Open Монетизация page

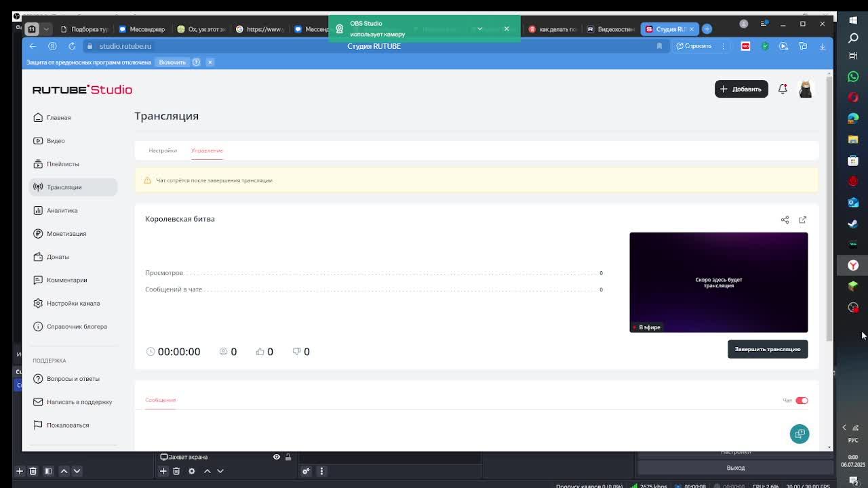click(x=73, y=233)
